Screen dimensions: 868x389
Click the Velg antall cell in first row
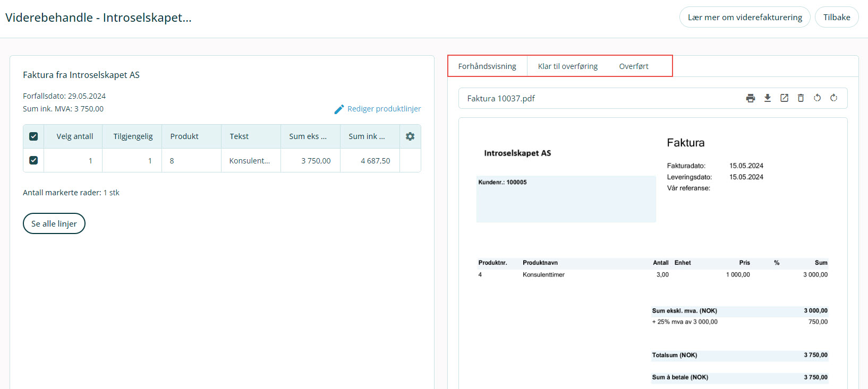point(73,160)
